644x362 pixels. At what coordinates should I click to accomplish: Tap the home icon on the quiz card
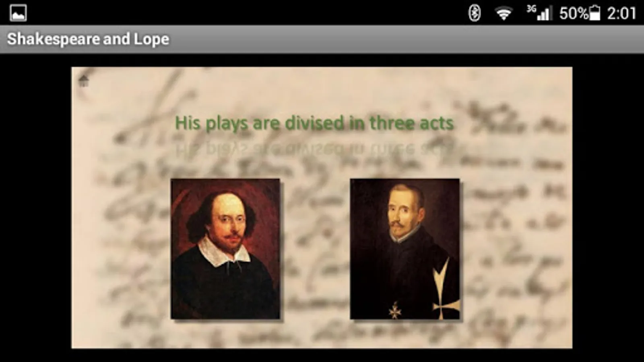(x=84, y=81)
